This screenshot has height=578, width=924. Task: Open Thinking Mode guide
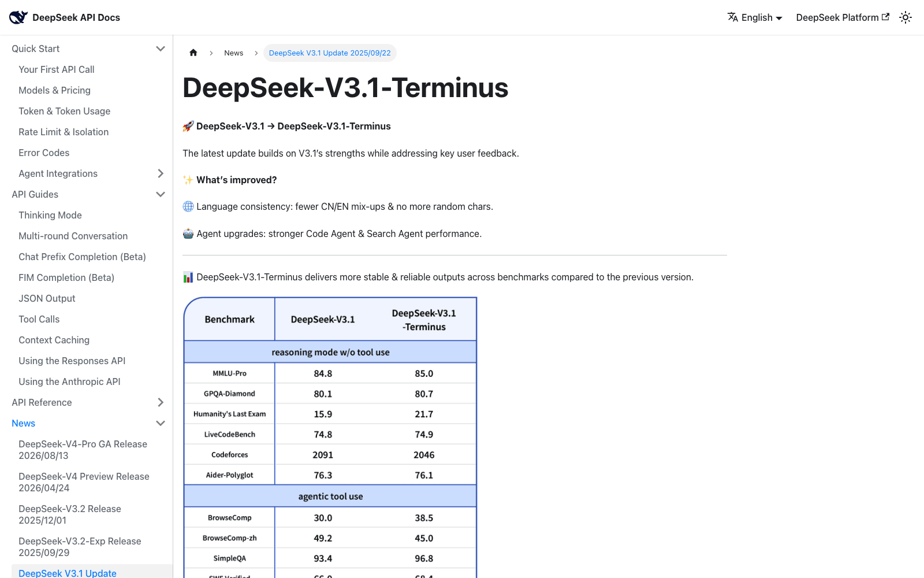click(x=50, y=215)
